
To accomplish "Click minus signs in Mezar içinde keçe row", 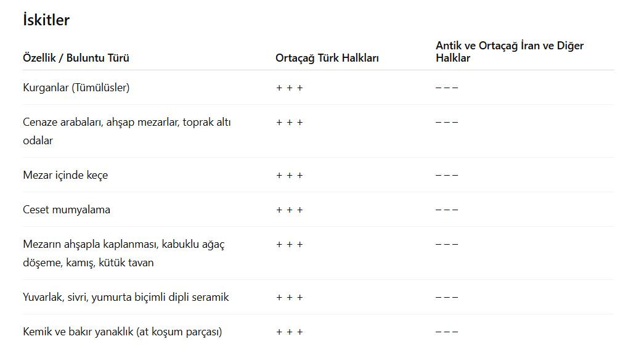I will pyautogui.click(x=447, y=175).
